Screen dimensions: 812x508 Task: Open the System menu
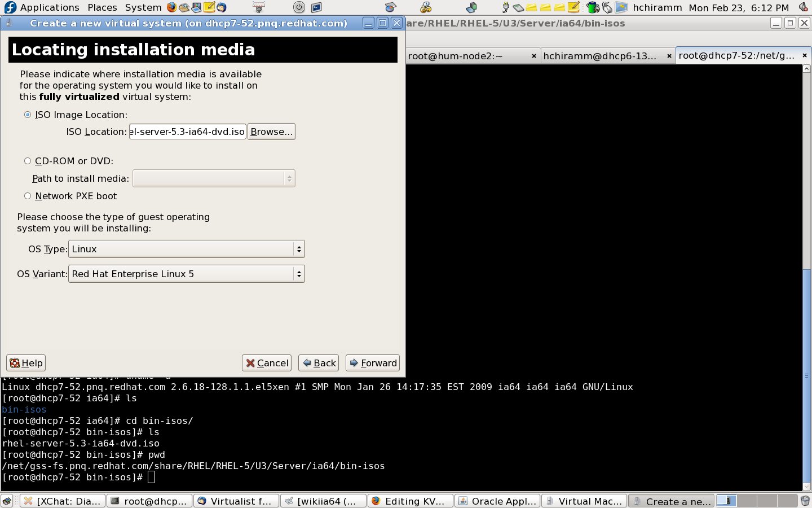143,7
